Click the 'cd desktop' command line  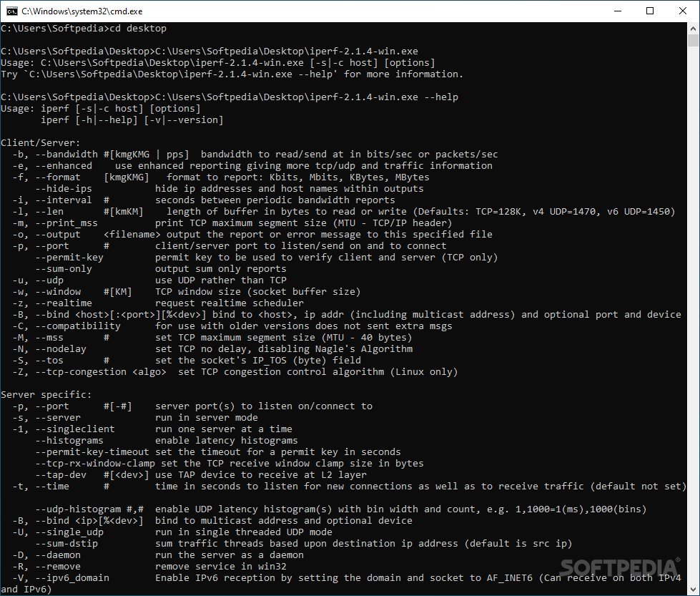point(84,29)
